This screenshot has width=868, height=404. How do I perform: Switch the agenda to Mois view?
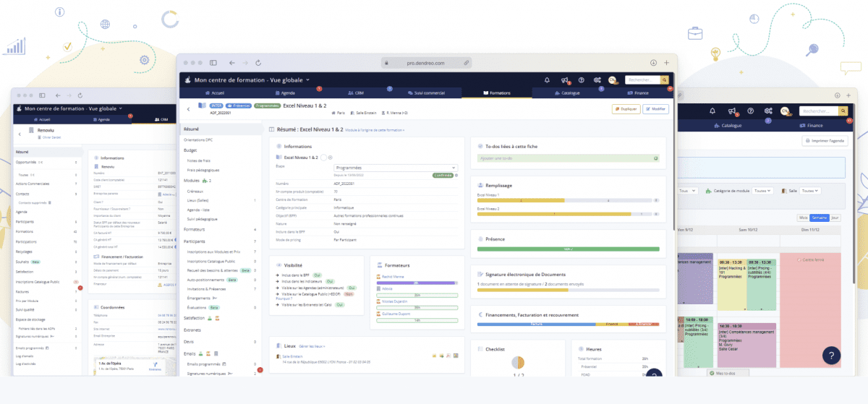tap(803, 217)
